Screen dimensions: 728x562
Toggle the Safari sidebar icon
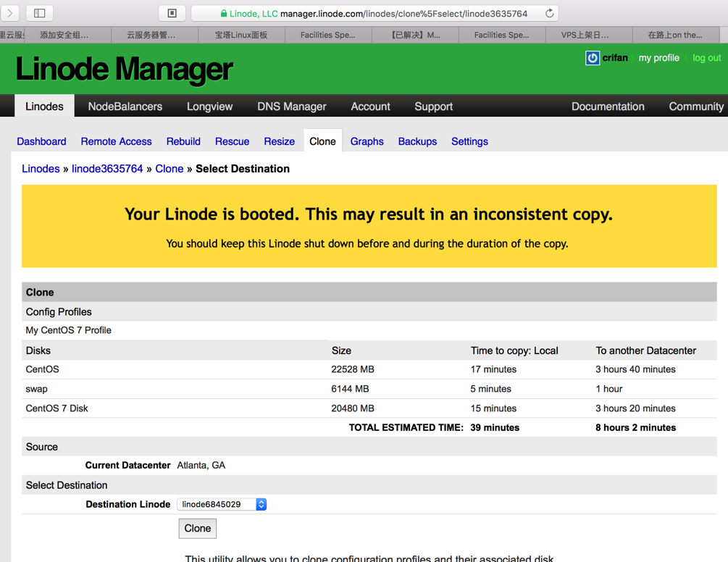click(39, 13)
